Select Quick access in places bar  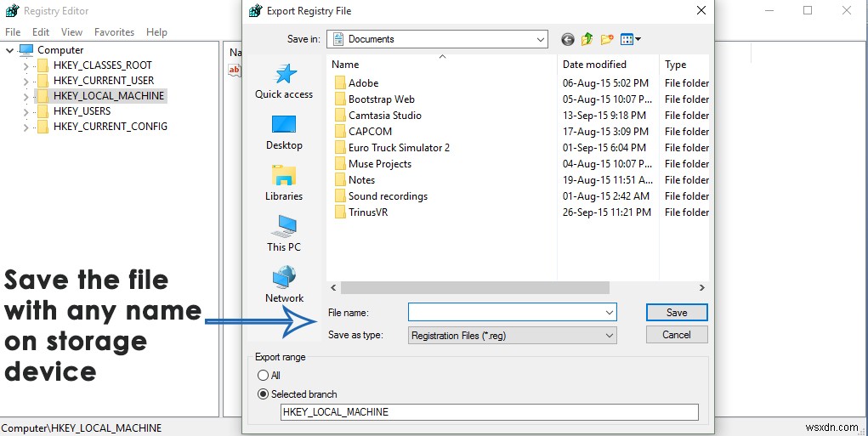pos(284,82)
